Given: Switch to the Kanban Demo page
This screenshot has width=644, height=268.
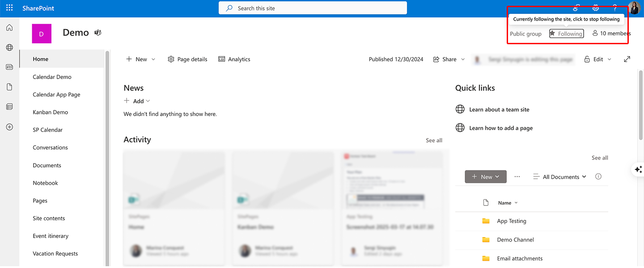Looking at the screenshot, I should (50, 112).
